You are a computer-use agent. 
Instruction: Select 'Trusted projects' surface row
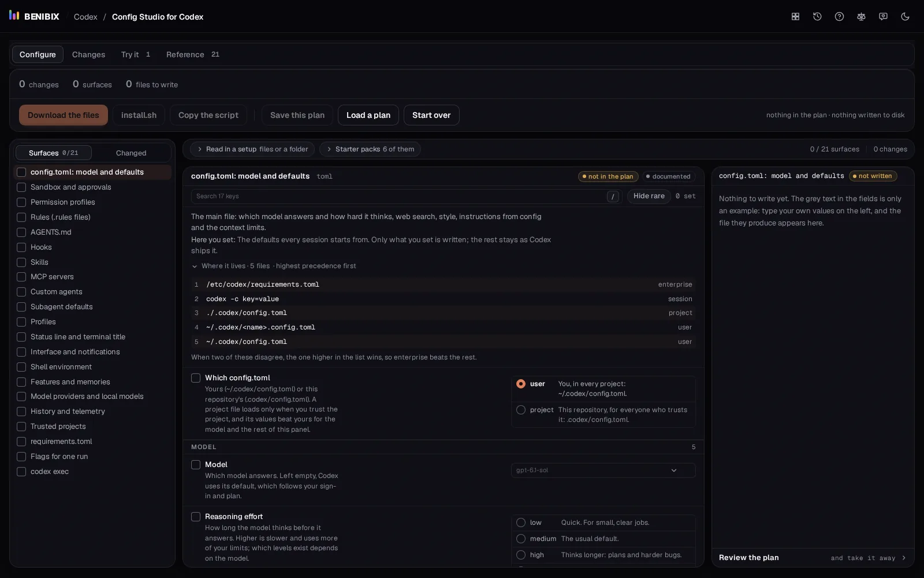click(92, 427)
